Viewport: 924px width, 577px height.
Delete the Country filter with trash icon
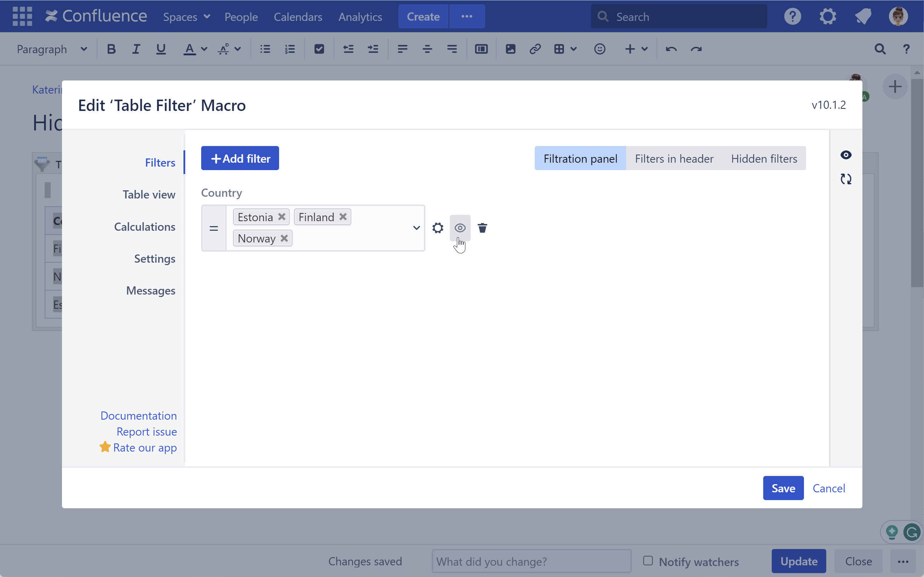482,228
